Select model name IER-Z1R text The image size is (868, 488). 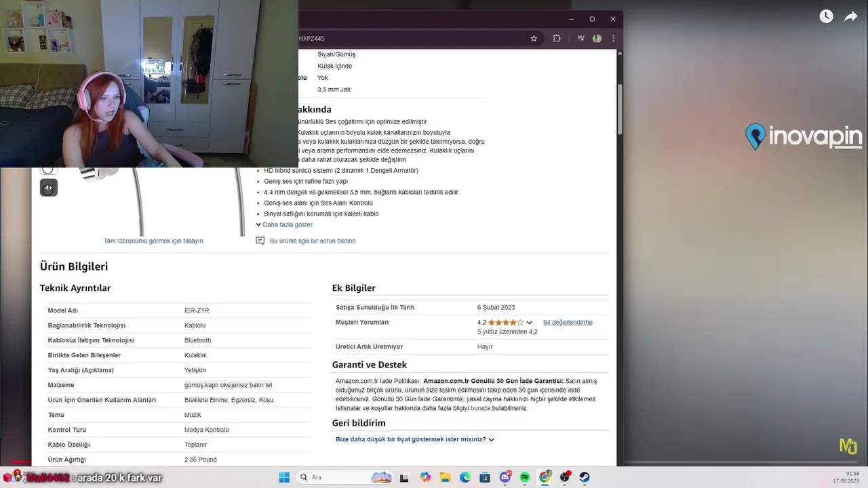[x=197, y=310]
